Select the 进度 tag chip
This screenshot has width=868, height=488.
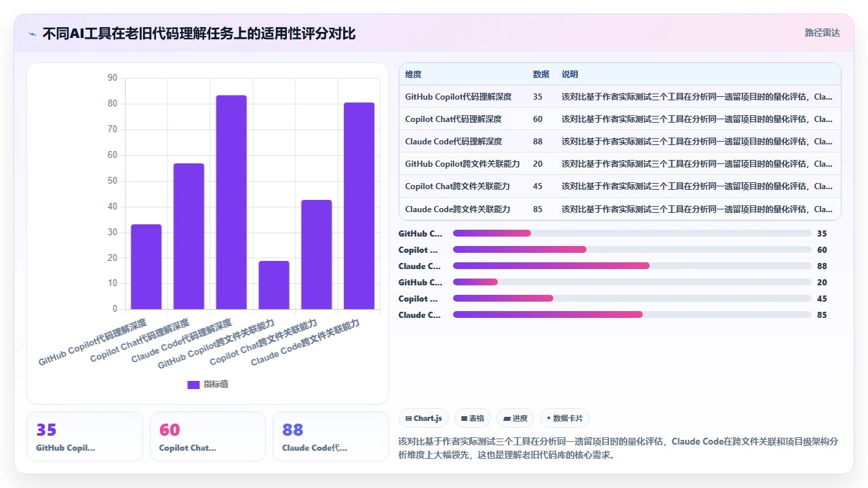point(515,418)
